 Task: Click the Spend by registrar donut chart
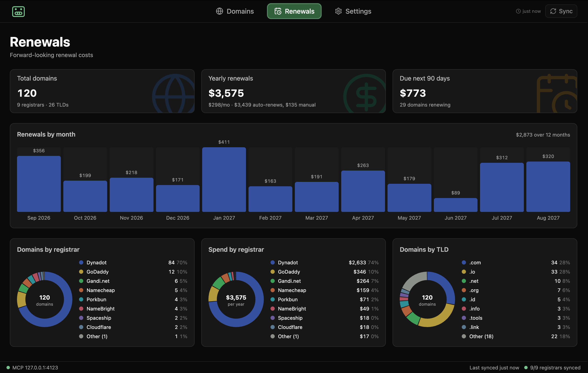coord(236,299)
